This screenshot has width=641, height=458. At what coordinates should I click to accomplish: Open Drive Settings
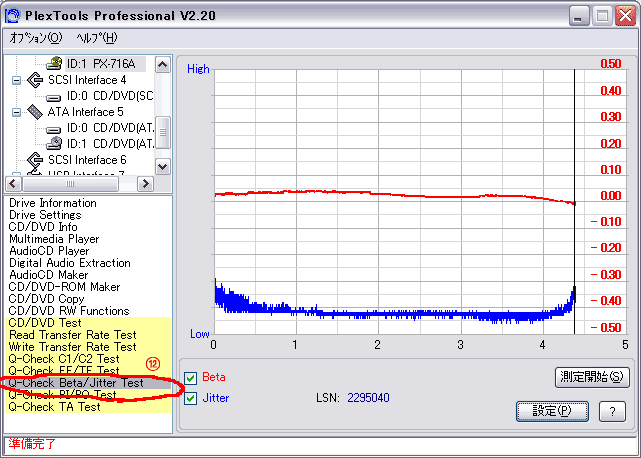pyautogui.click(x=45, y=215)
